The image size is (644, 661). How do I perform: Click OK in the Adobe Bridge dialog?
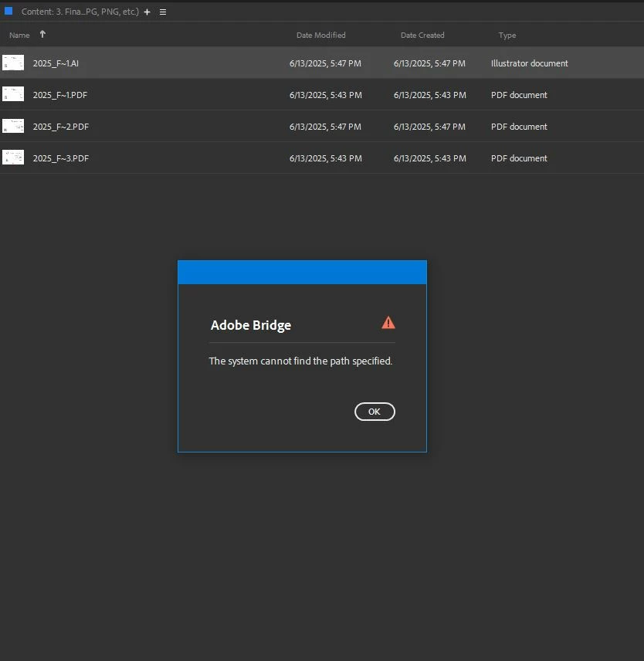click(x=375, y=412)
